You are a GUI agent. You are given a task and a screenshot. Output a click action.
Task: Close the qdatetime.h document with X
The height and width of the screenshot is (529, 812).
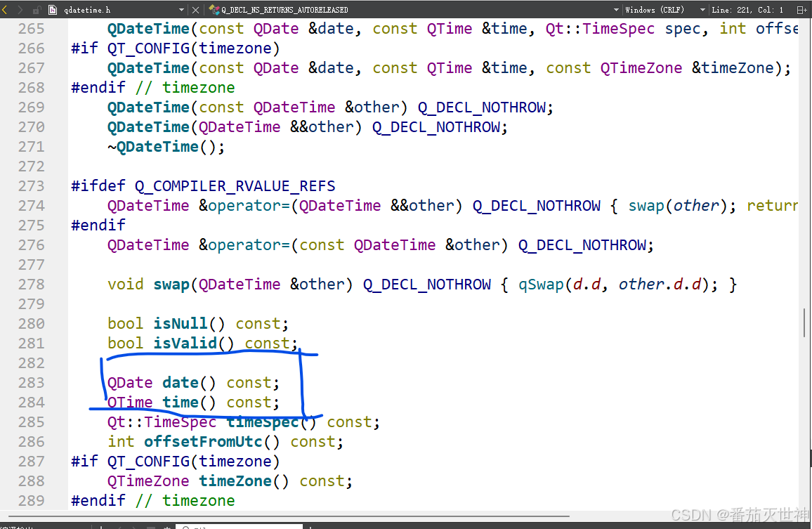click(195, 10)
